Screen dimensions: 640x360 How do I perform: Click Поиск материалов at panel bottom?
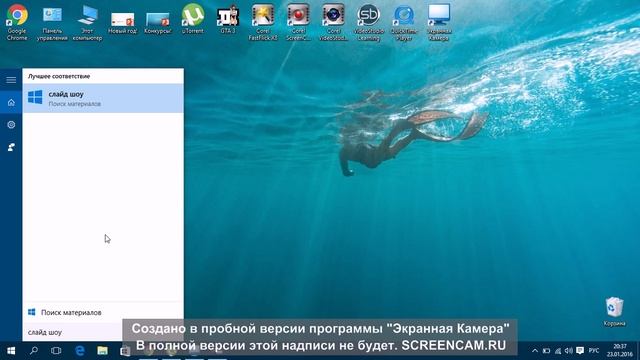[103, 312]
